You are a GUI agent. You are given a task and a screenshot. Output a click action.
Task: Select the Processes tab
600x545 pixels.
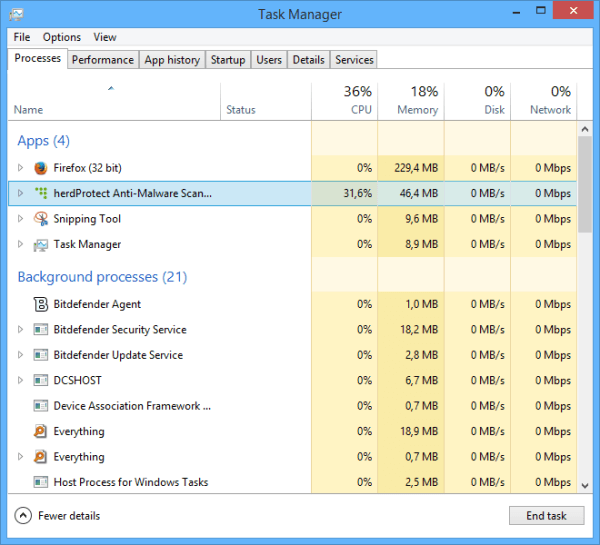38,59
